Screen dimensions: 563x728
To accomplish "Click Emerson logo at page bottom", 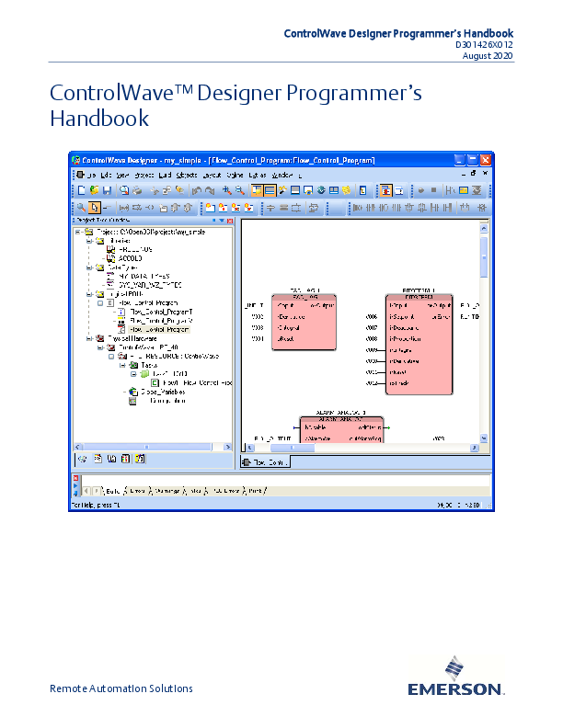I will 455,676.
